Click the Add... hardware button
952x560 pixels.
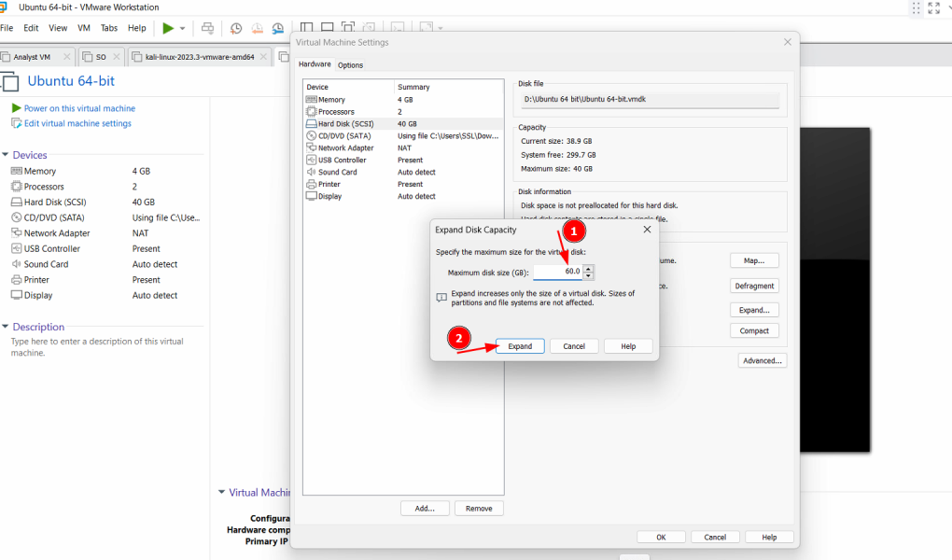tap(425, 509)
